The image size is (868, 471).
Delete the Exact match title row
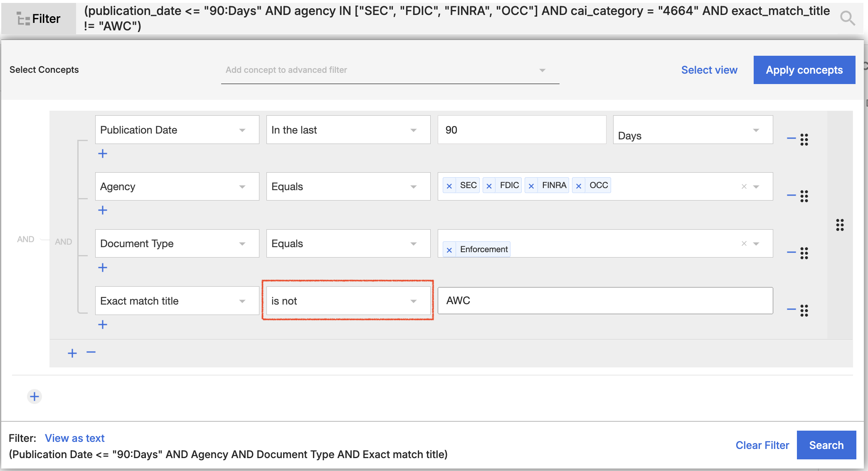click(x=791, y=309)
